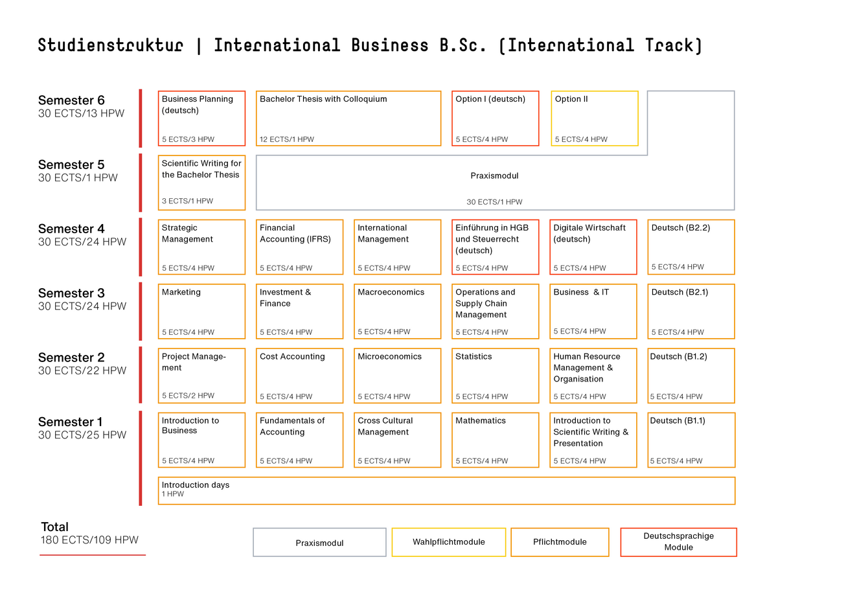The width and height of the screenshot is (868, 614).
Task: Click the Mathematics module box
Action: point(496,440)
